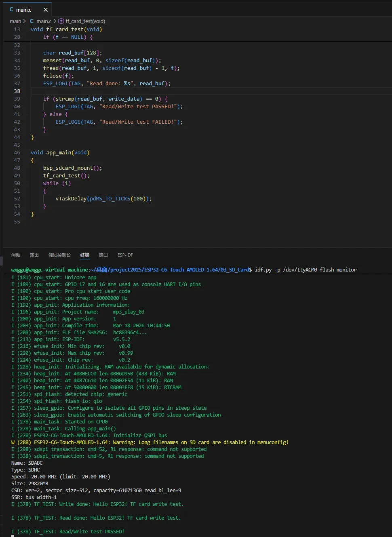Show the 调试控制台 panel
The height and width of the screenshot is (537, 392).
click(x=59, y=255)
